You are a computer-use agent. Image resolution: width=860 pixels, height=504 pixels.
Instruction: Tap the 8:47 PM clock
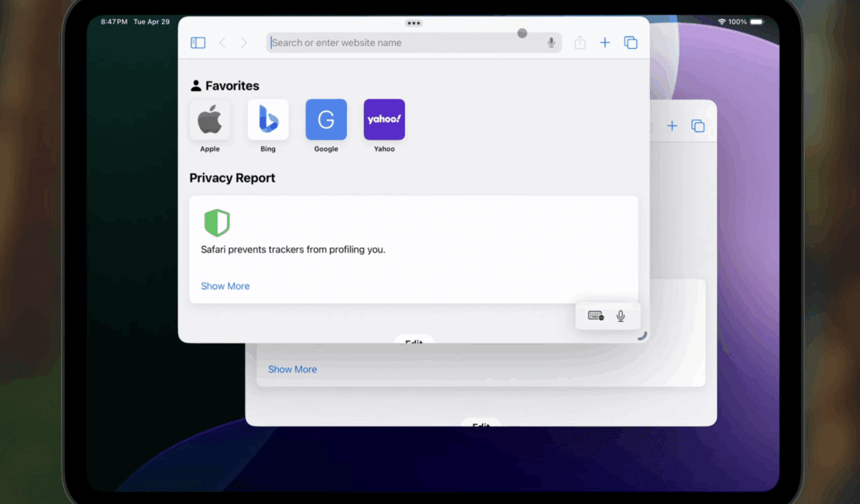point(113,22)
